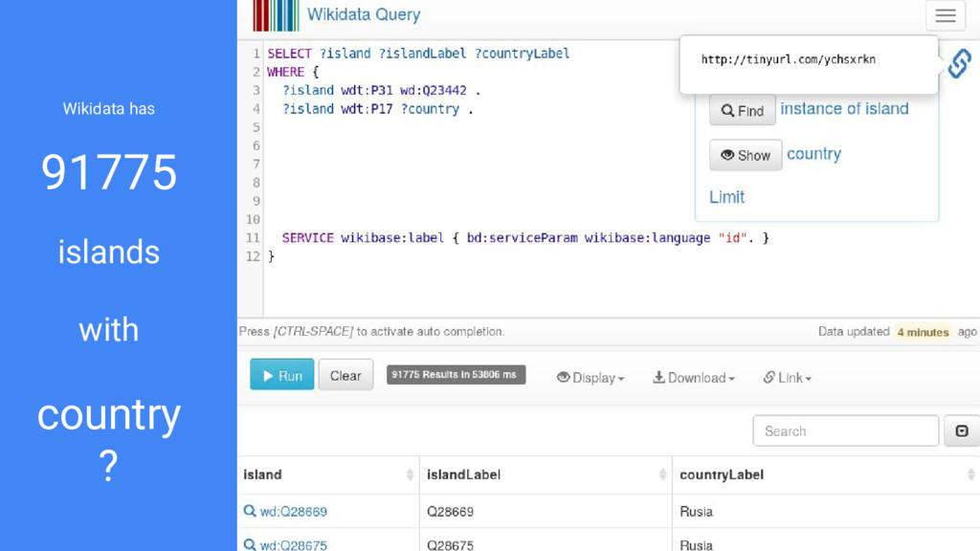This screenshot has height=551, width=980.
Task: Click the Wikidata Query barcode logo
Action: 276,15
